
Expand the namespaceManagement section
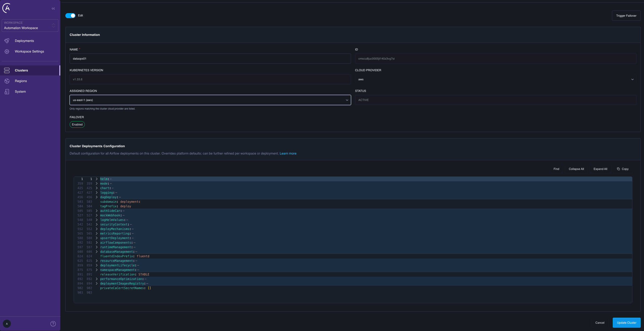point(97,270)
